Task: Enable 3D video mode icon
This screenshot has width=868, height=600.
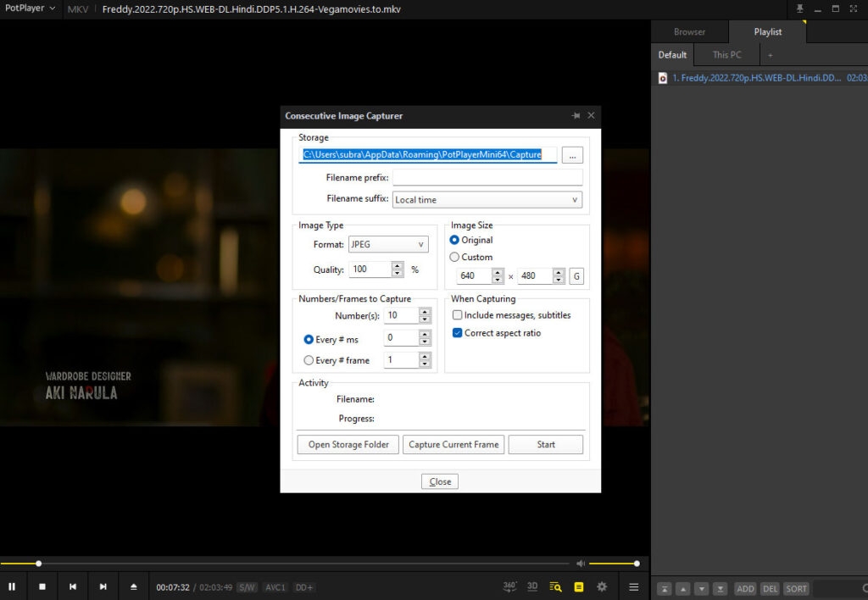Action: (533, 586)
